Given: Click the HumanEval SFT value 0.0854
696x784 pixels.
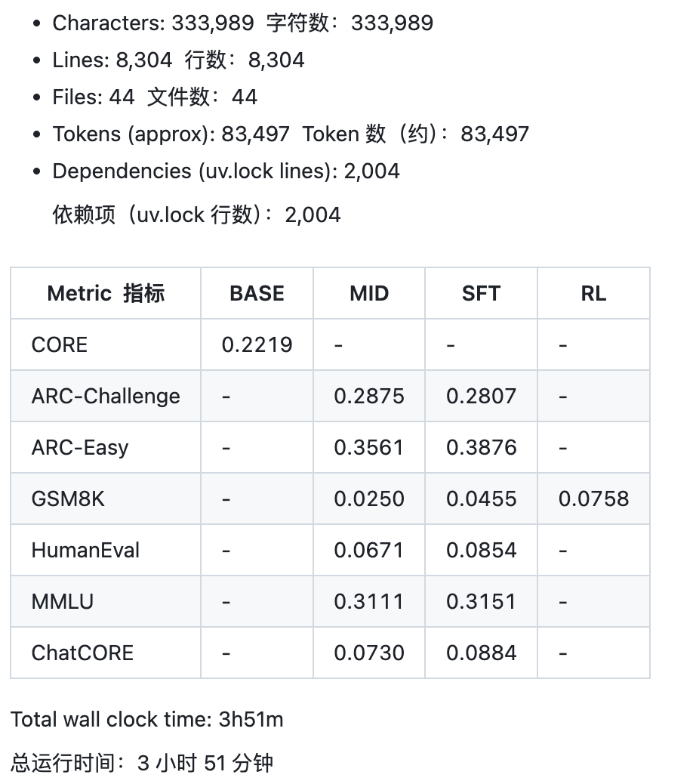Looking at the screenshot, I should (481, 550).
